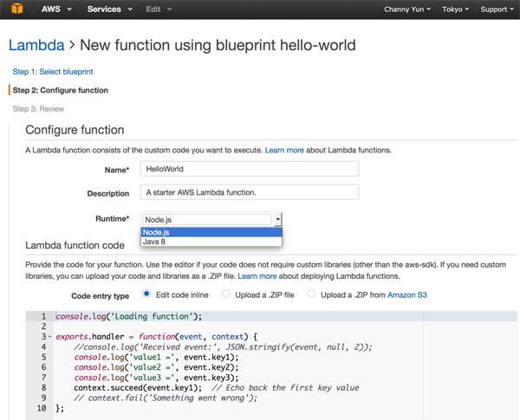Click commented 'Received event:' code line
The width and height of the screenshot is (520, 420).
[x=223, y=347]
